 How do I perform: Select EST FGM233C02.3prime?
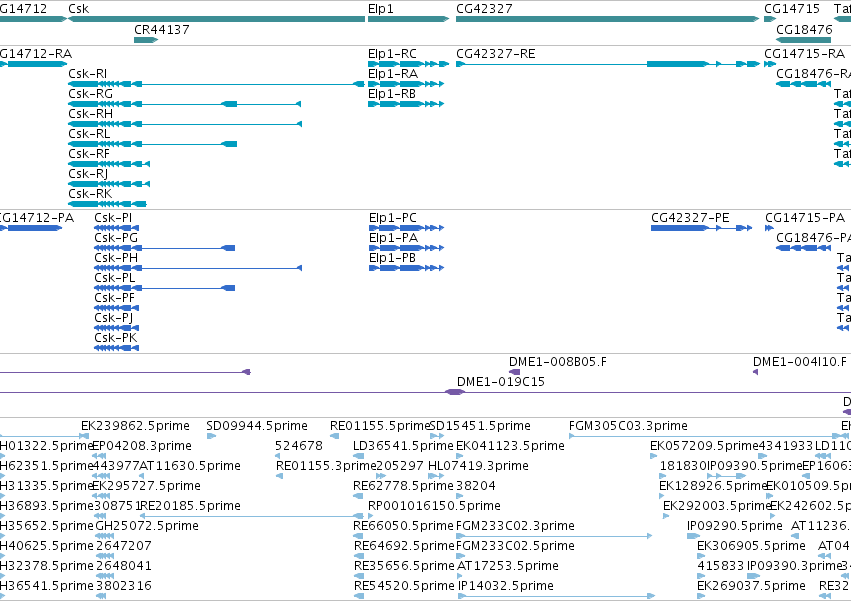(x=515, y=526)
